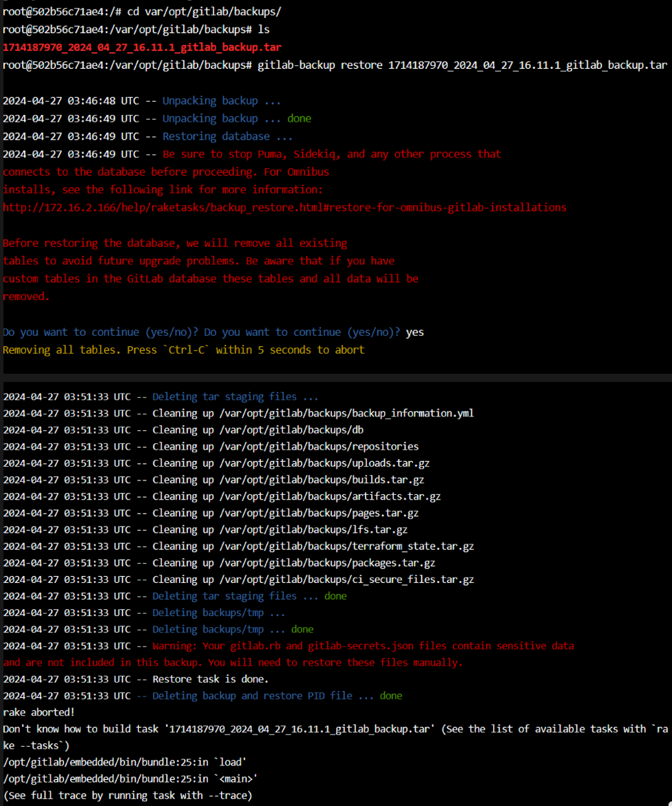Click 'Cleaning up ci_secure_files.tar.gz' line
The height and width of the screenshot is (806, 672).
point(238,580)
